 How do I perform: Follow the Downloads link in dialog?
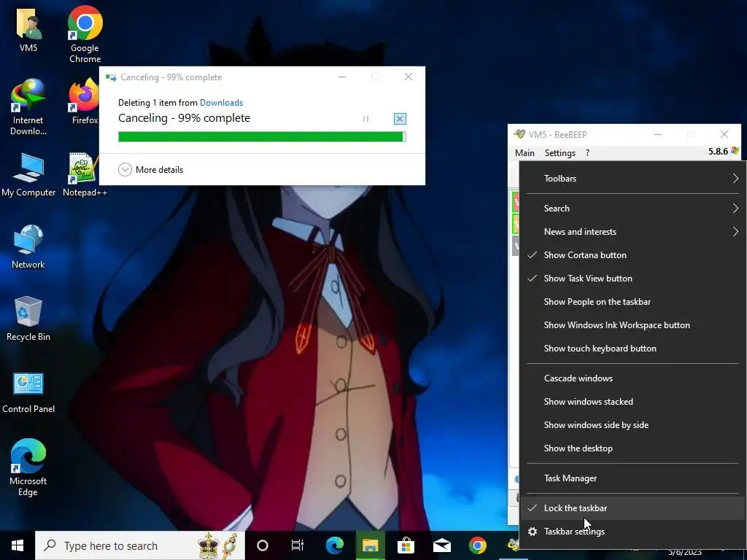pyautogui.click(x=221, y=103)
